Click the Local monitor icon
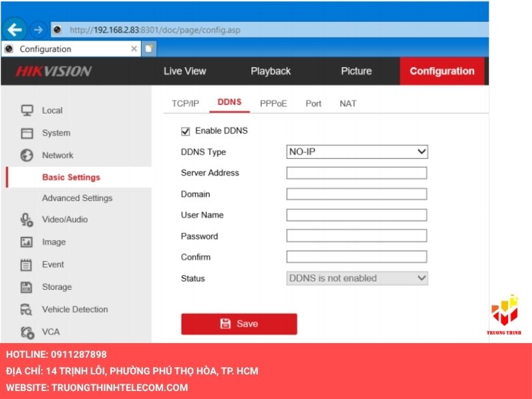532x399 pixels. 27,110
